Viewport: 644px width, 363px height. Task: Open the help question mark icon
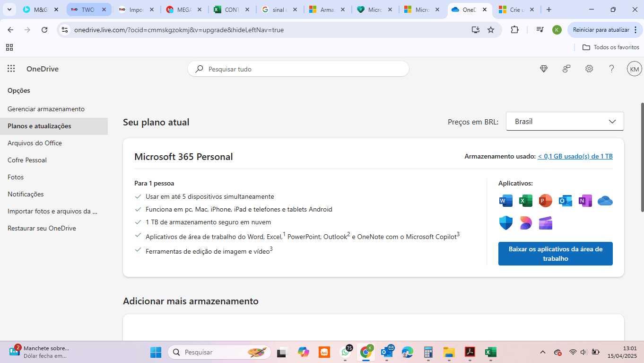click(612, 69)
